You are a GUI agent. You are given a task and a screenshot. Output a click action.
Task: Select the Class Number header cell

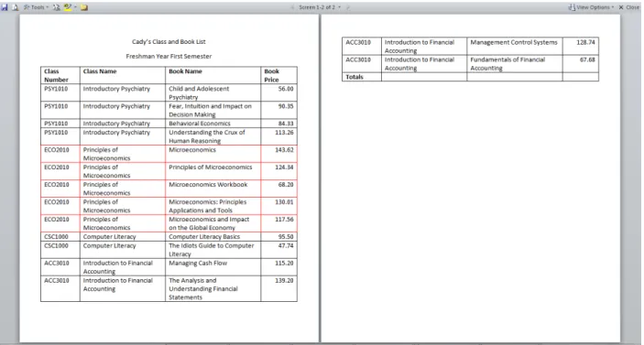coord(60,75)
